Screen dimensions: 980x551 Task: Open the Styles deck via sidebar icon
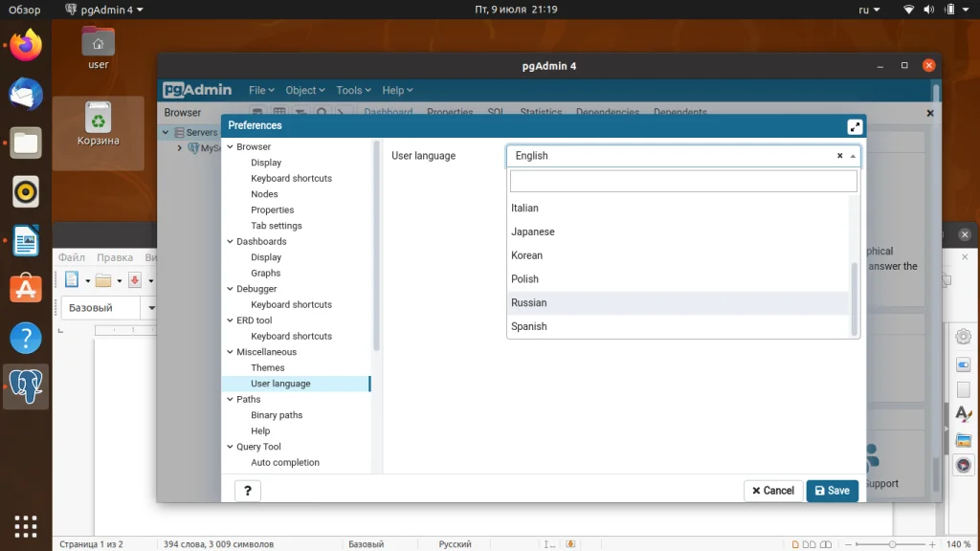click(x=964, y=414)
